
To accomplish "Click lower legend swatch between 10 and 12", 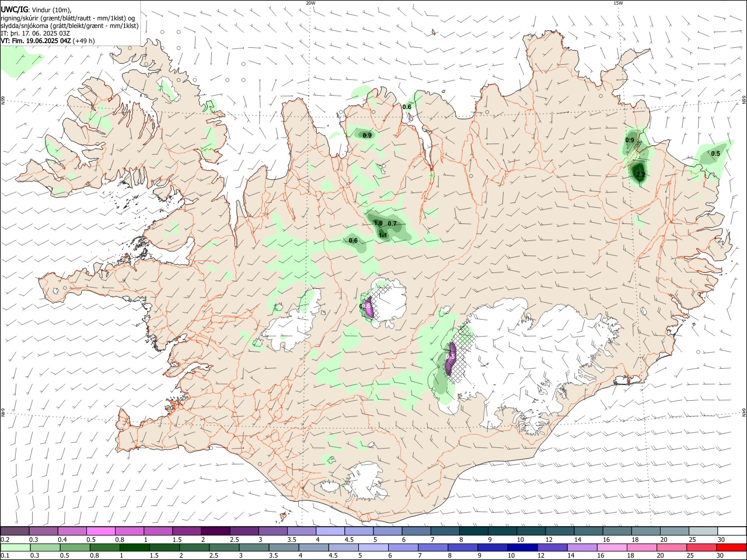I will click(x=523, y=547).
